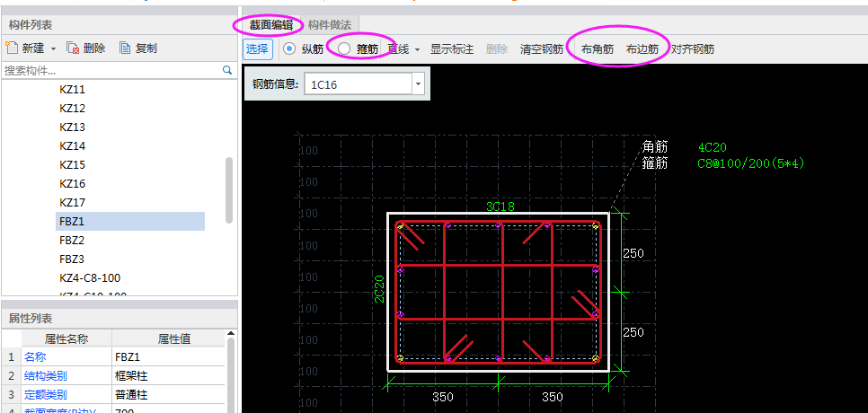Click the 2C20 side rebar label
The height and width of the screenshot is (413, 868).
(x=380, y=289)
